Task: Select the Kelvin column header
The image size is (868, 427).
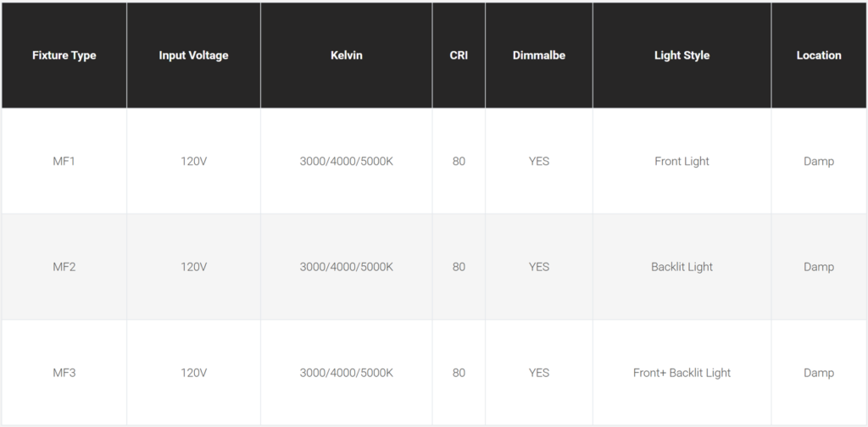Action: [x=346, y=55]
